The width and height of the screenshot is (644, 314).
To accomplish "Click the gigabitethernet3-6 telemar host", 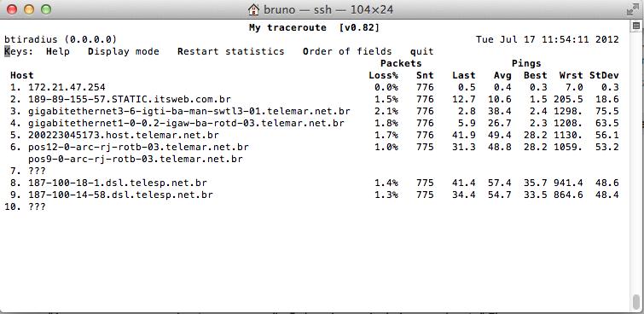I will (x=189, y=112).
